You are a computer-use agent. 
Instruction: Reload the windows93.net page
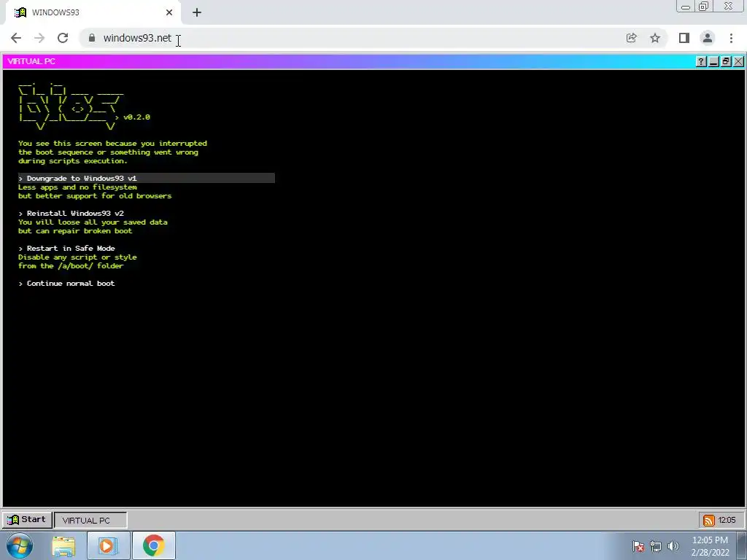click(63, 38)
